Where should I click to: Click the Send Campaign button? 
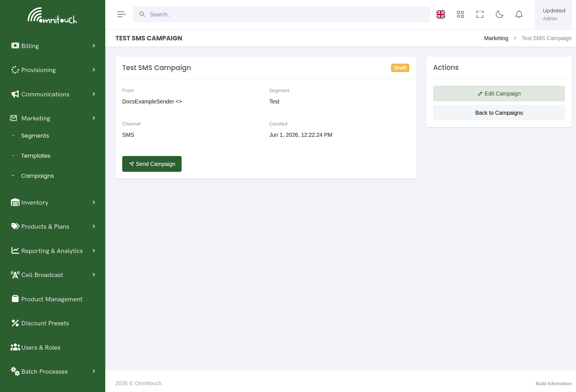(x=152, y=164)
